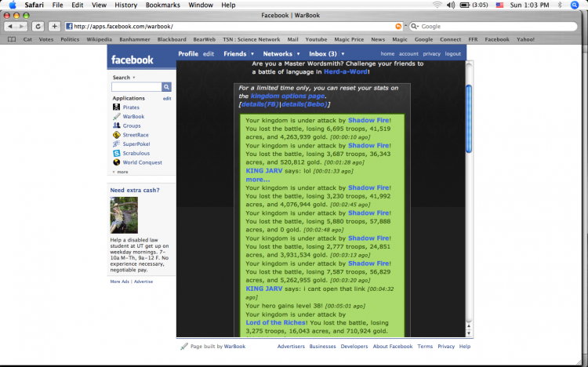Click the blue vertical scrollbar thumb
The width and height of the screenshot is (588, 367).
click(469, 118)
